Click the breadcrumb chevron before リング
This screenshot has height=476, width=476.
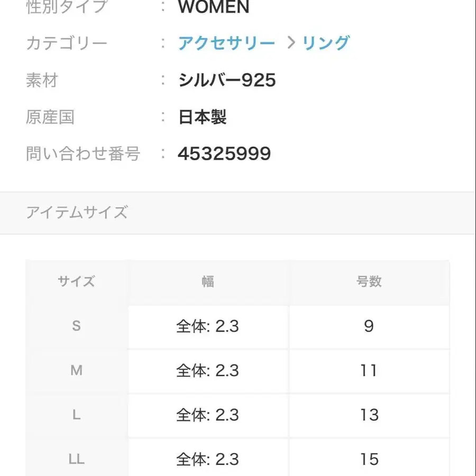[290, 43]
